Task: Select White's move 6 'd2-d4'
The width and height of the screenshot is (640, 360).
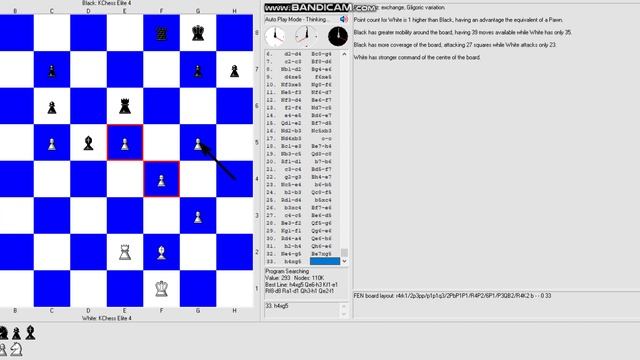Action: (293, 54)
